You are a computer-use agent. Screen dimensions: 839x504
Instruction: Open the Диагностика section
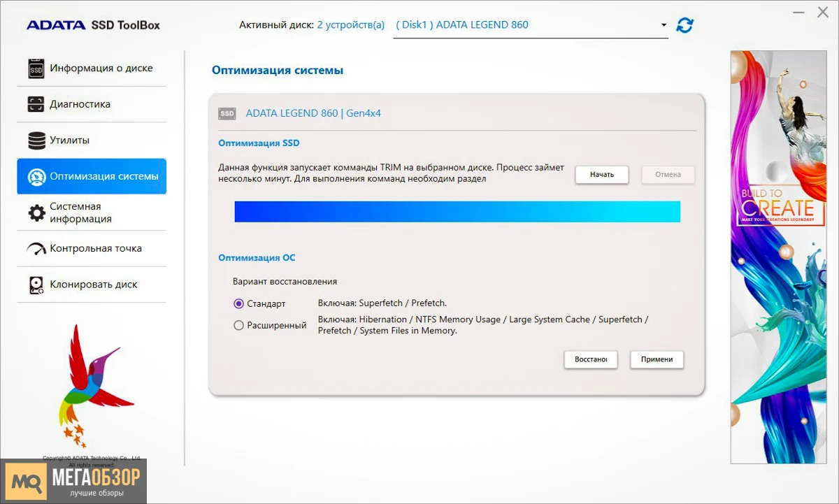tap(92, 104)
